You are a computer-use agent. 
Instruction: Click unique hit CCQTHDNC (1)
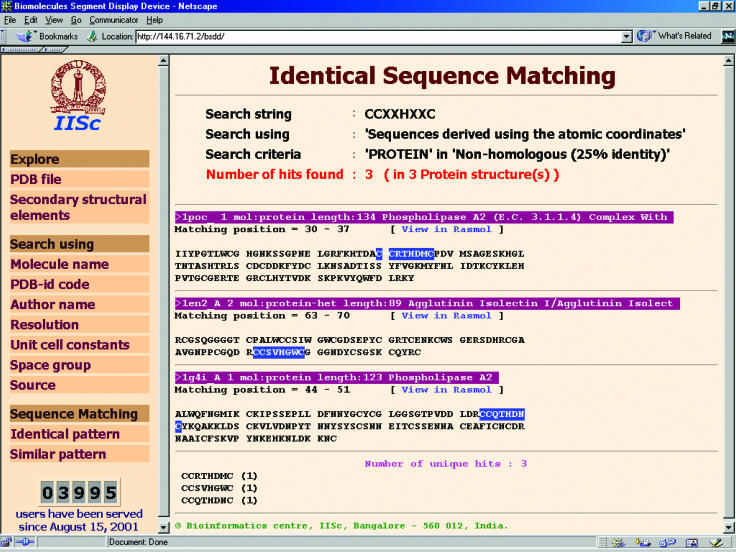pyautogui.click(x=219, y=500)
